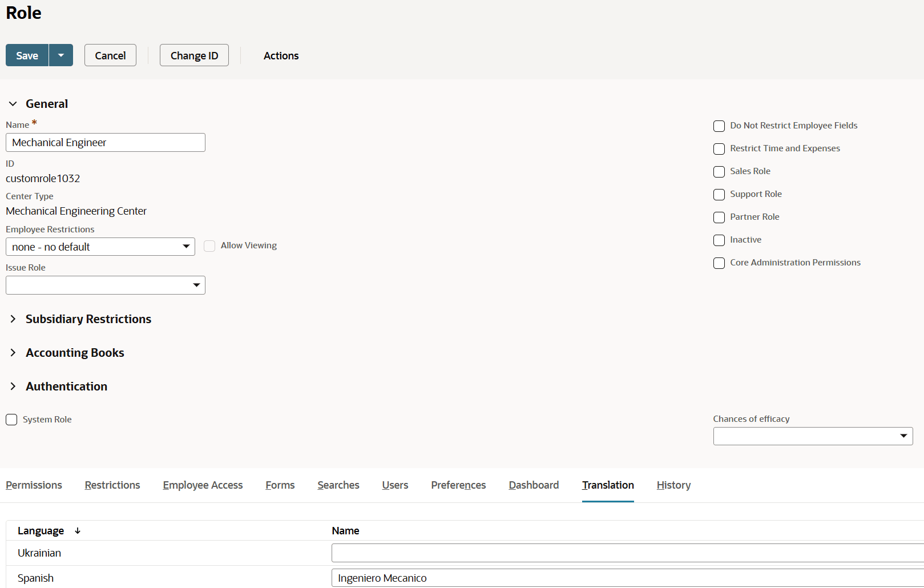Expand the Subsidiary Restrictions section
Viewport: 924px width, 588px height.
(x=13, y=319)
